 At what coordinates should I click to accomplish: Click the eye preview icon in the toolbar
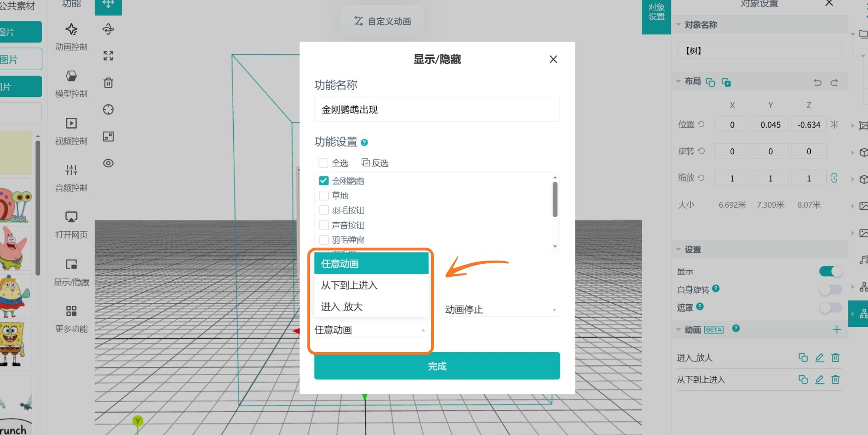tap(108, 163)
